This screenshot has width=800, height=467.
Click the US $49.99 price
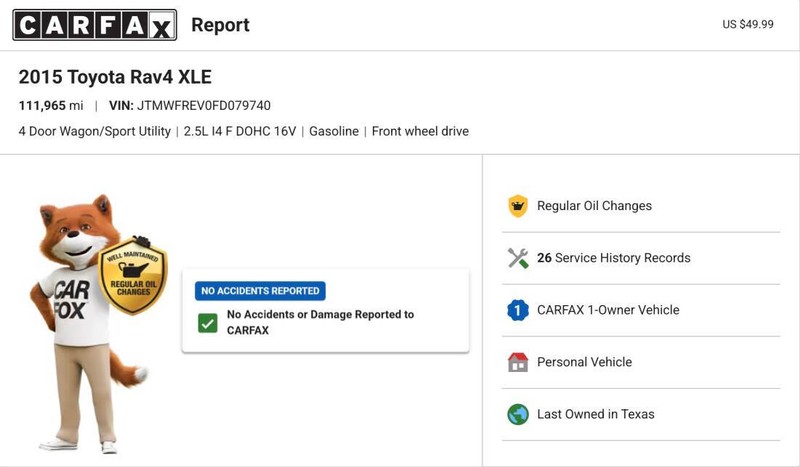748,24
